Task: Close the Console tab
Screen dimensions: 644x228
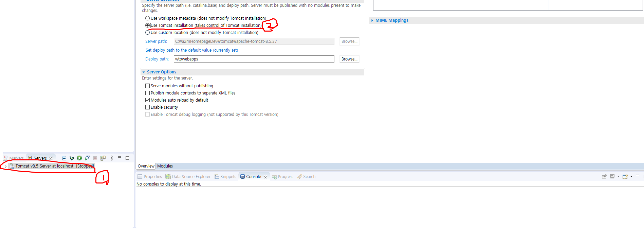Action: pyautogui.click(x=265, y=177)
